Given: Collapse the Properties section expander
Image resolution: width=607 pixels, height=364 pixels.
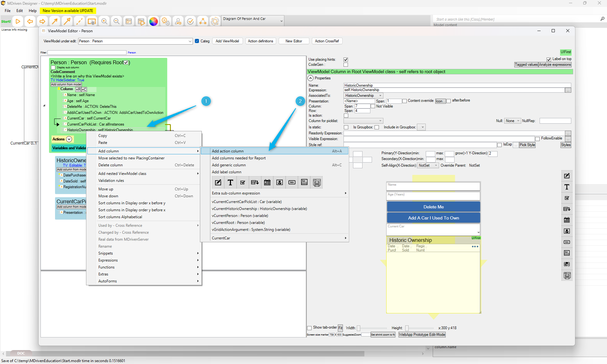Looking at the screenshot, I should (311, 78).
